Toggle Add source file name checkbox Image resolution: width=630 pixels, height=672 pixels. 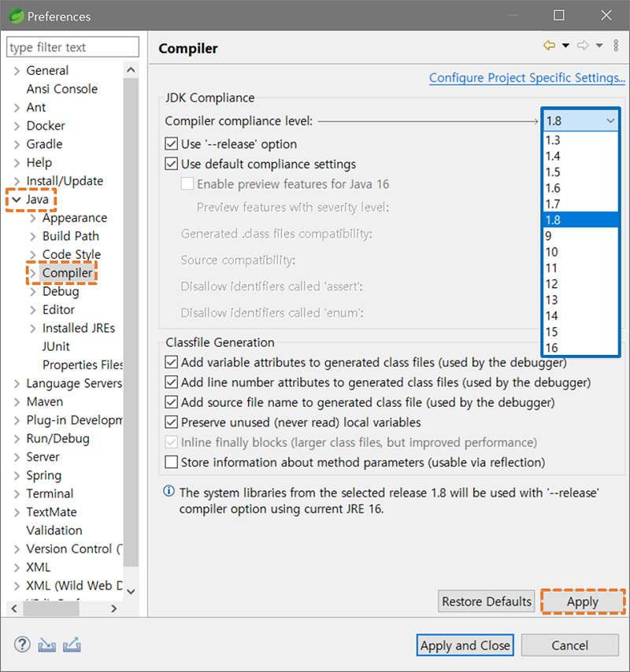(x=171, y=402)
